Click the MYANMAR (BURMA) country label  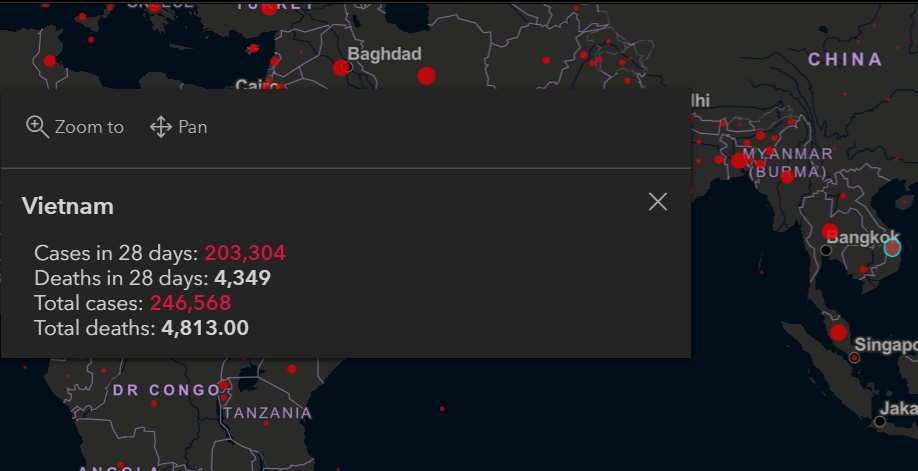(788, 163)
